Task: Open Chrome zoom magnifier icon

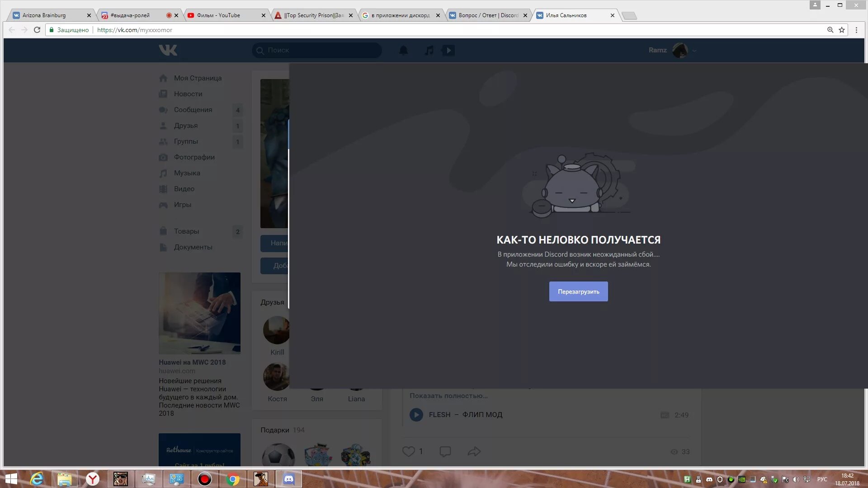Action: (830, 30)
